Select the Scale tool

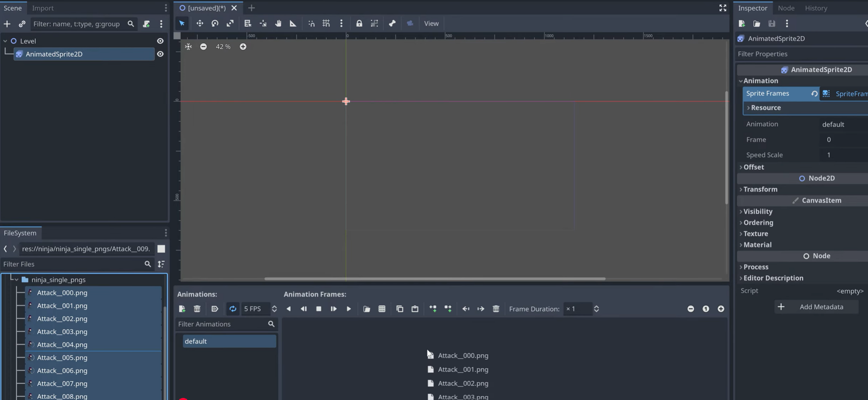click(x=230, y=23)
